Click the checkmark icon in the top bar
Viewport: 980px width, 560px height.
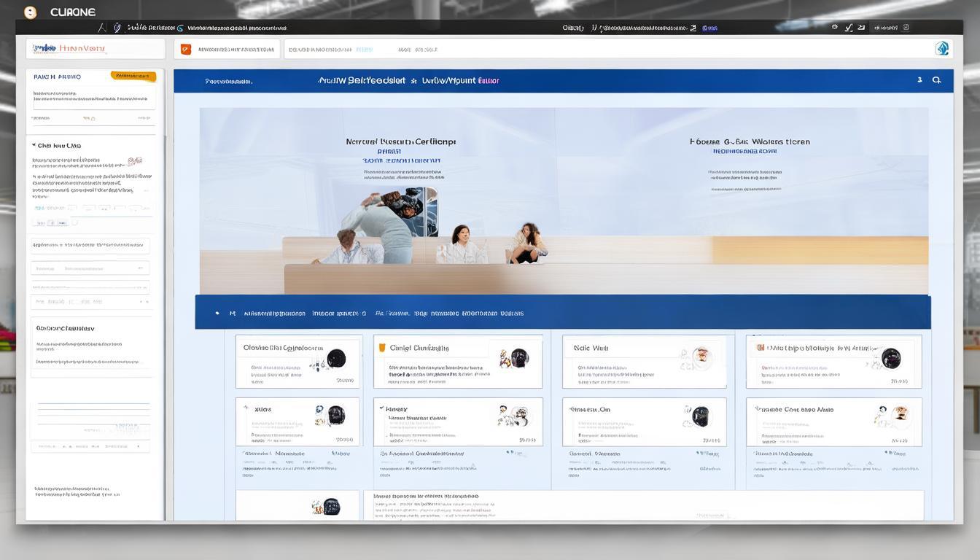tap(848, 28)
